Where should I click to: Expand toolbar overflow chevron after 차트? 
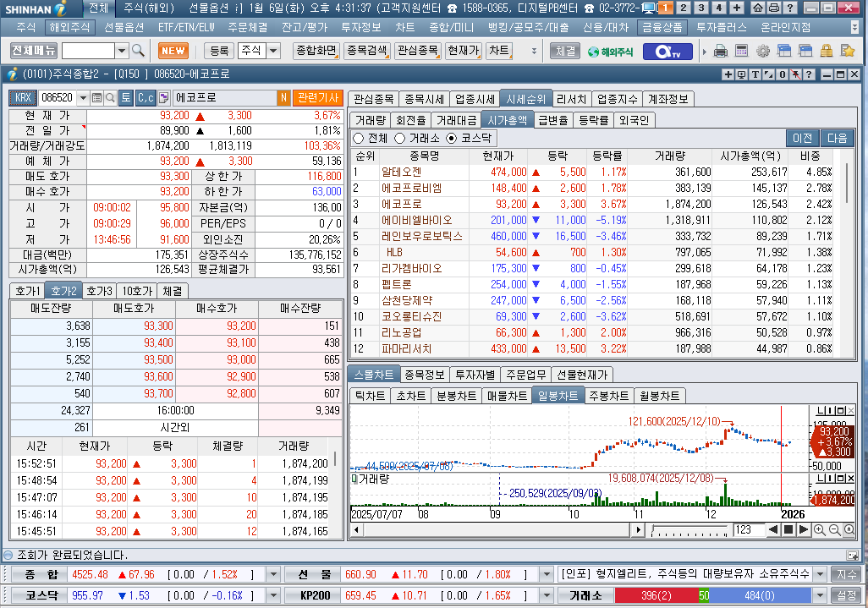[x=534, y=51]
